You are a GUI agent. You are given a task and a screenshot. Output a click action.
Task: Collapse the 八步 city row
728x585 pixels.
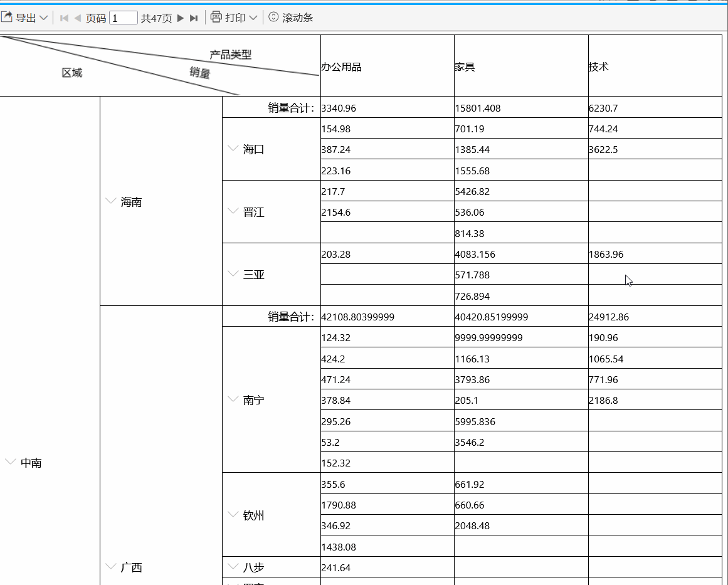[233, 566]
